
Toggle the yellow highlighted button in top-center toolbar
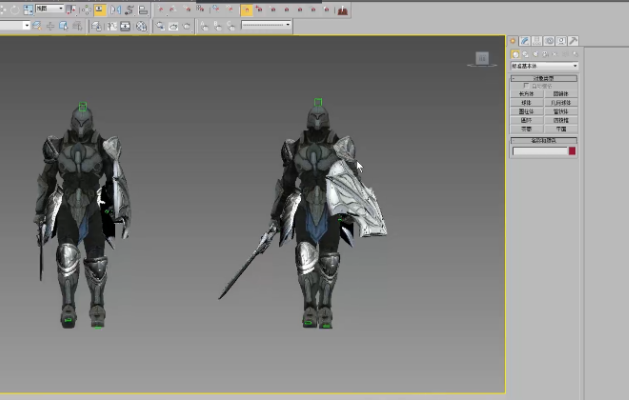[x=246, y=10]
